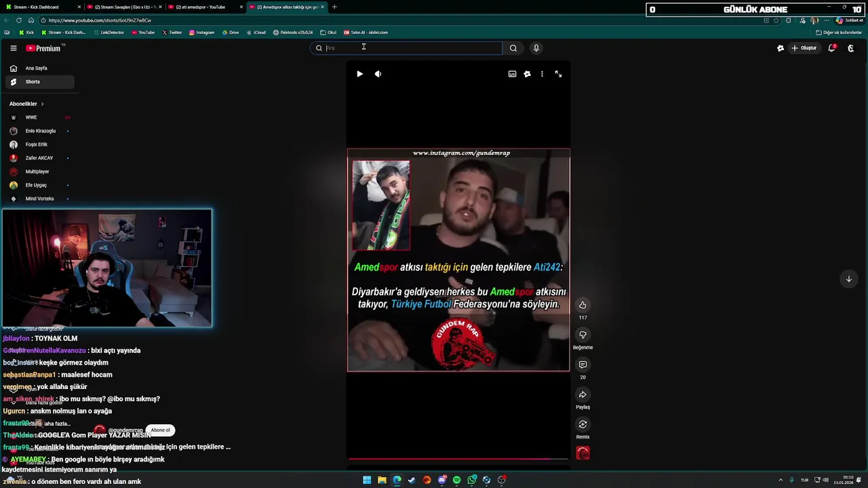Close the ati amedspor tab
This screenshot has height=488, width=868.
click(241, 7)
